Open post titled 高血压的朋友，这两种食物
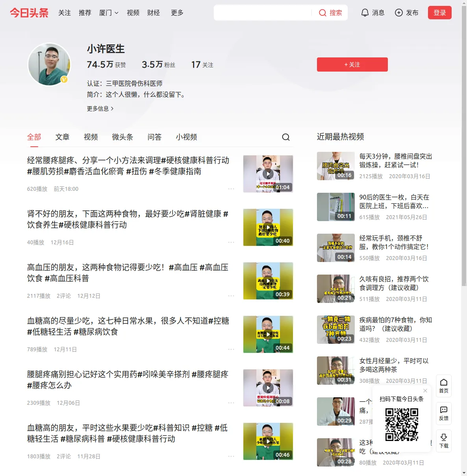Image resolution: width=467 pixels, height=476 pixels. 128,273
